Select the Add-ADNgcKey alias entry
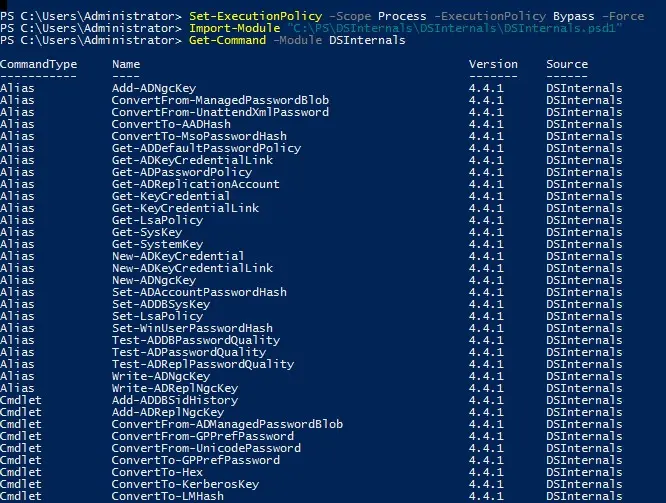Screen dimensions: 666x503 pyautogui.click(x=154, y=88)
